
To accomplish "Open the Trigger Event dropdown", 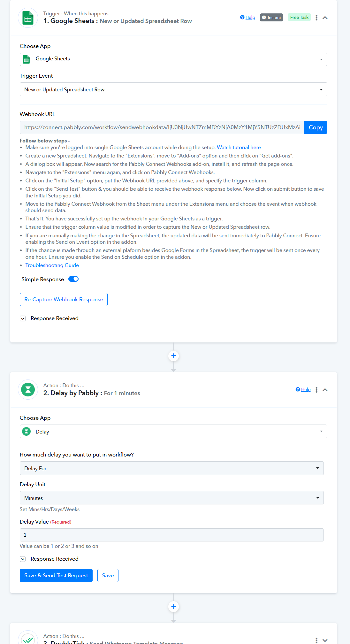I will pyautogui.click(x=173, y=89).
